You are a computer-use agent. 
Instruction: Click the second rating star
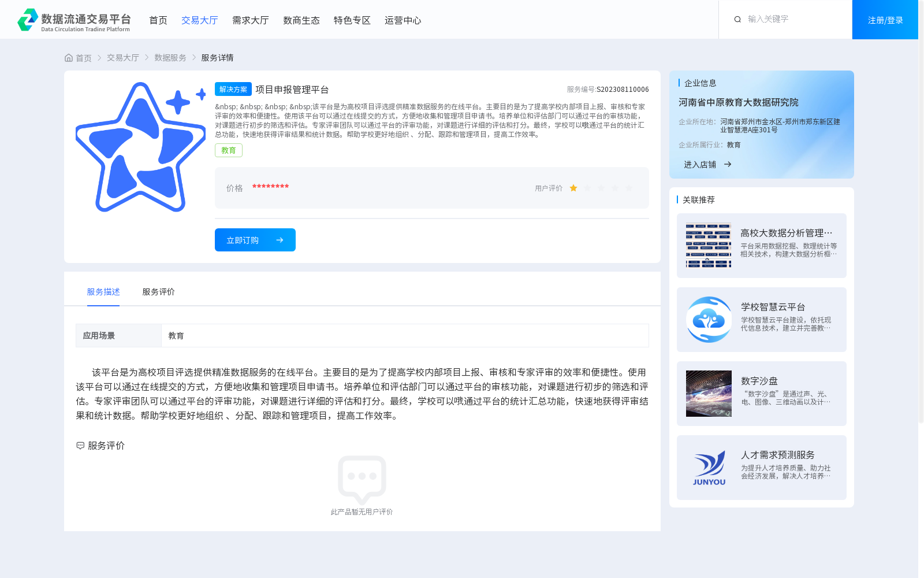coord(587,188)
